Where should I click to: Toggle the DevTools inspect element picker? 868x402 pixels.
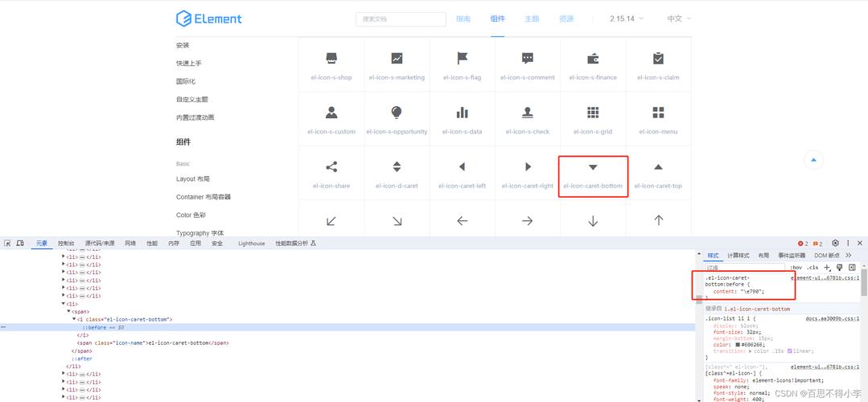pos(8,244)
